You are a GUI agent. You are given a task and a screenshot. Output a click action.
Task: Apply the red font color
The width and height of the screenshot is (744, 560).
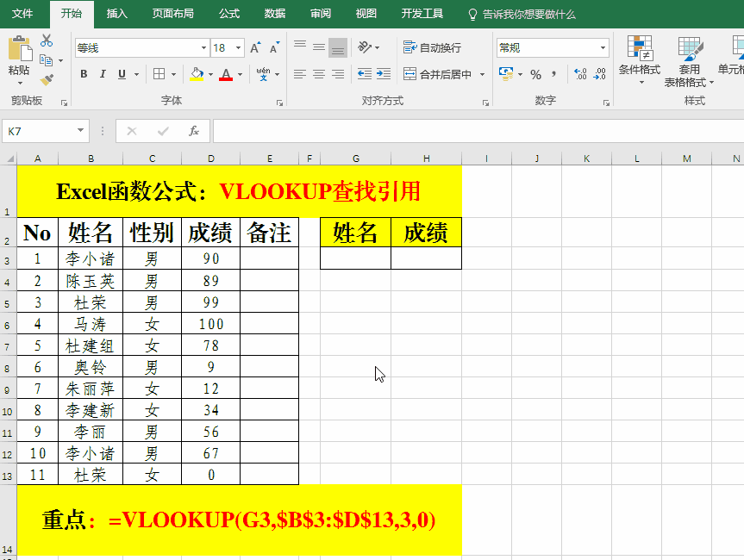click(226, 74)
